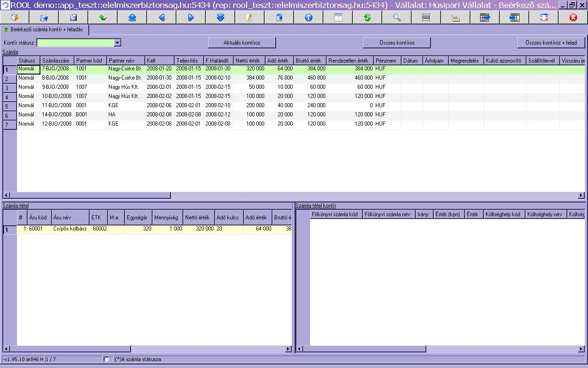588x368 pixels.
Task: Go to next record with right arrow
Action: 191,17
